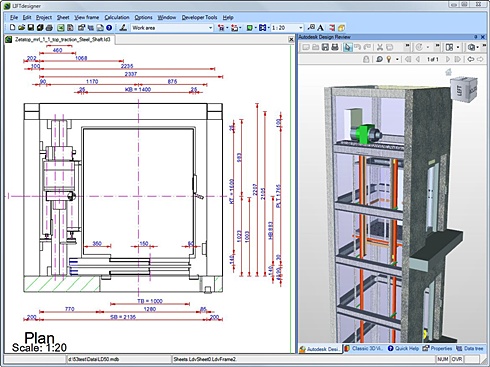Click the NUM indicator in status bar
The height and width of the screenshot is (367, 490).
tap(443, 359)
